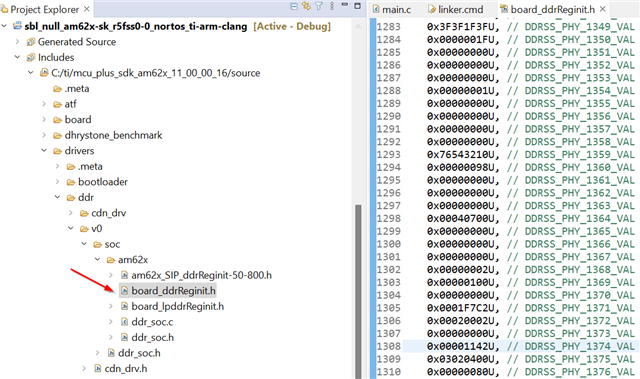Screen dimensions: 640x379
Task: Minimize the Project Explorer panel
Action: 344,5
